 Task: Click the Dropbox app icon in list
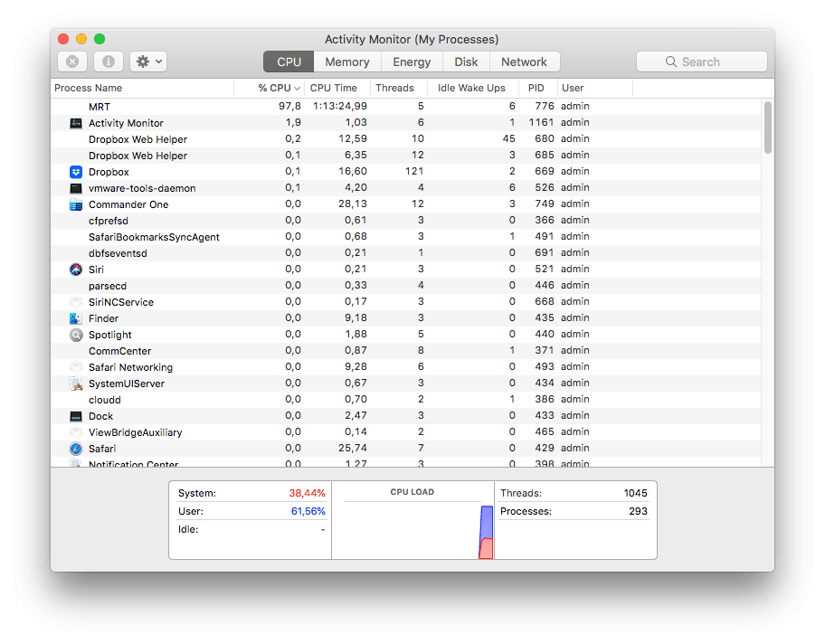pos(76,172)
